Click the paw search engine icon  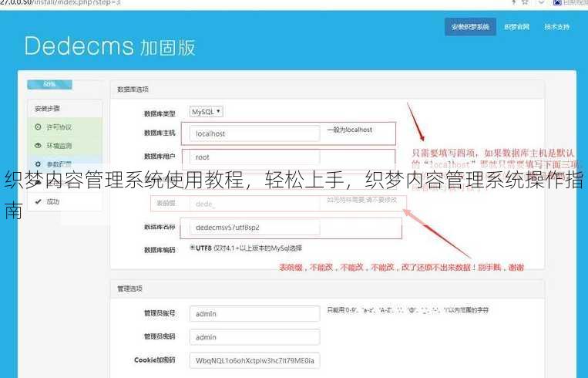[557, 2]
